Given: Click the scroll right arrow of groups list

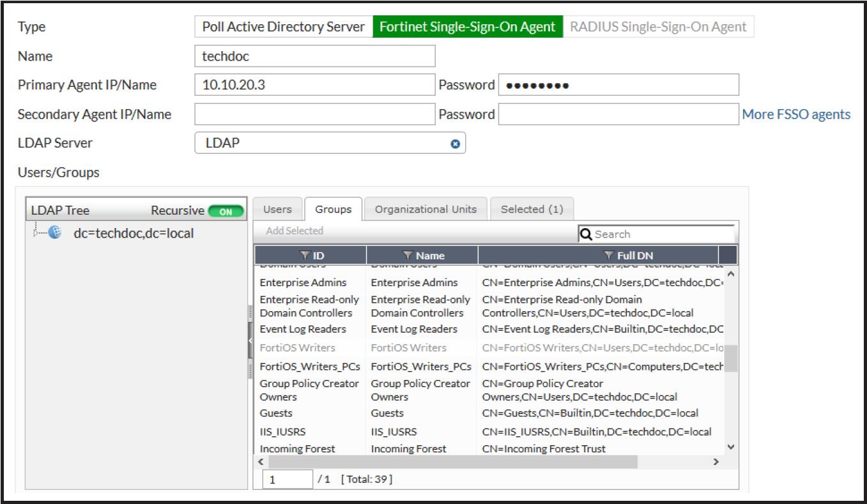Looking at the screenshot, I should click(716, 461).
